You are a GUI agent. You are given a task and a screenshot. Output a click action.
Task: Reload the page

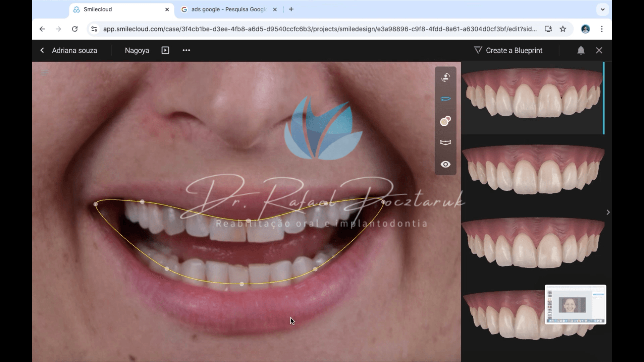[x=75, y=29]
